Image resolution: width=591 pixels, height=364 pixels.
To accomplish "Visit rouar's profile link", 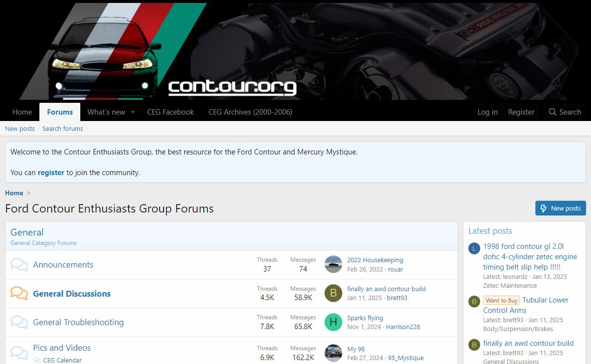I will [395, 269].
